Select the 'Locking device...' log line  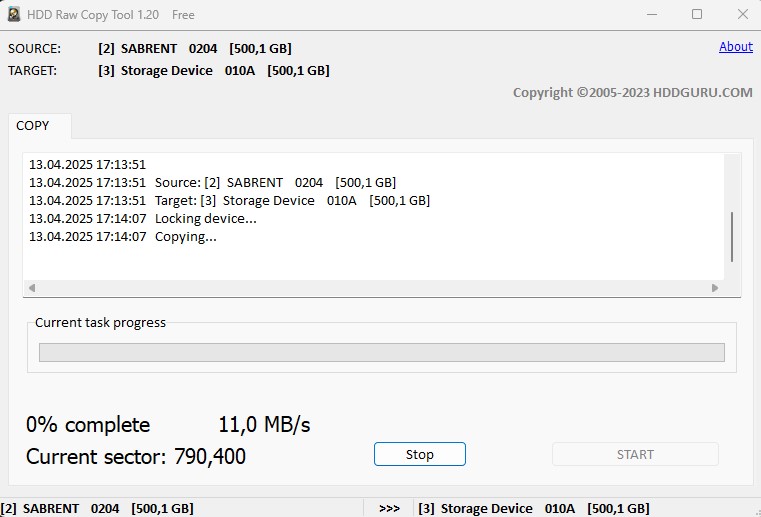143,218
